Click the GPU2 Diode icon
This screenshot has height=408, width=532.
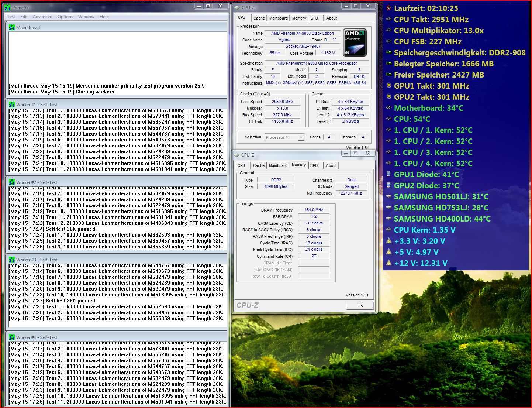click(x=388, y=185)
